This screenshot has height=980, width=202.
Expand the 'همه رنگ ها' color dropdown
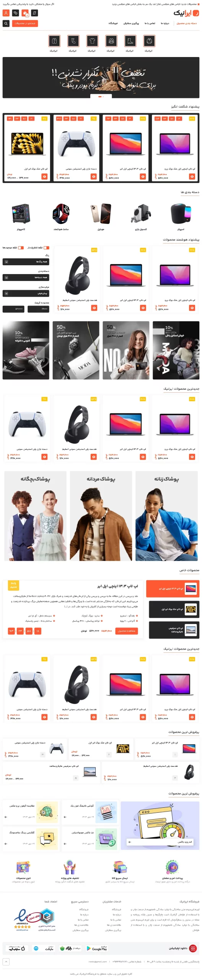[26, 262]
